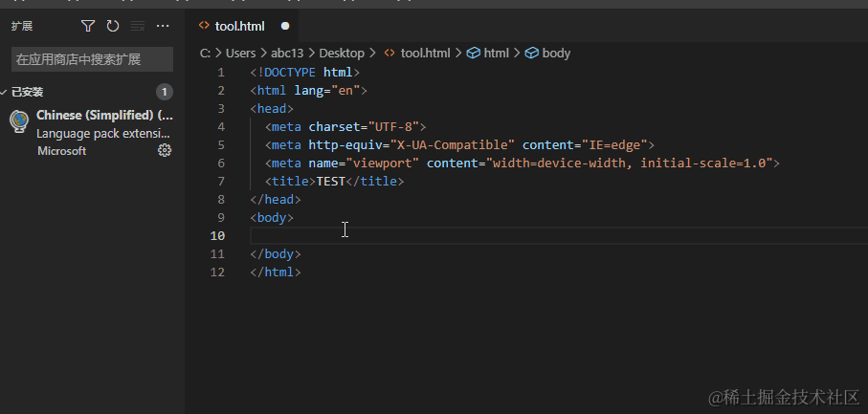
Task: Select Users in the breadcrumb path
Action: [241, 53]
